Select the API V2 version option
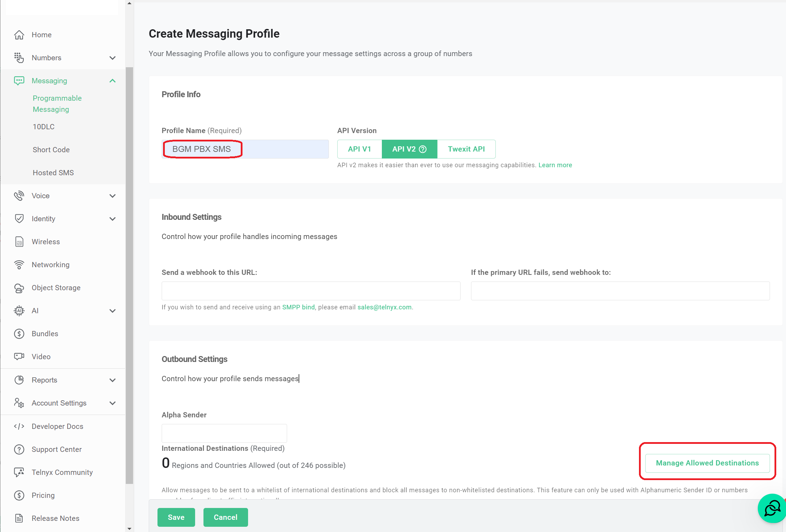Image resolution: width=786 pixels, height=532 pixels. click(x=403, y=149)
